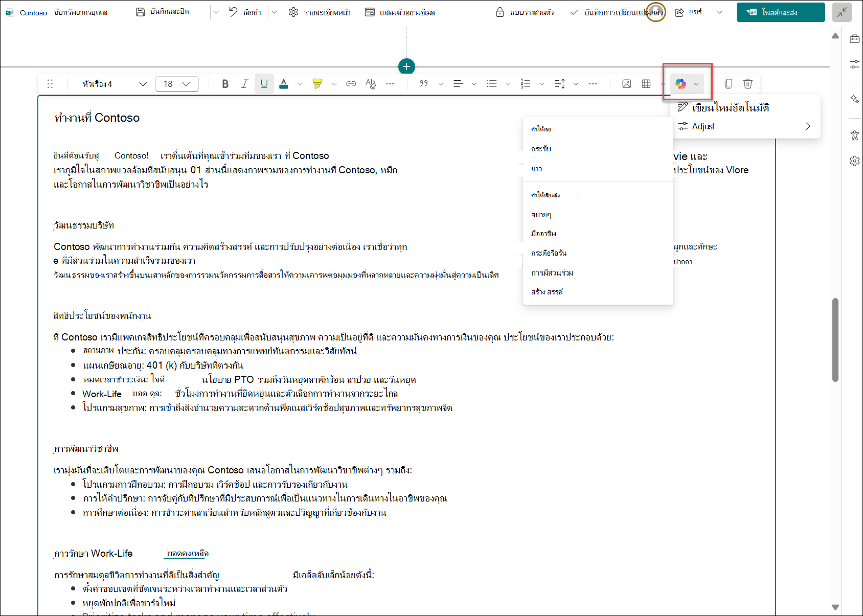Expand the Copilot menu chevron
The height and width of the screenshot is (616, 863).
[696, 84]
